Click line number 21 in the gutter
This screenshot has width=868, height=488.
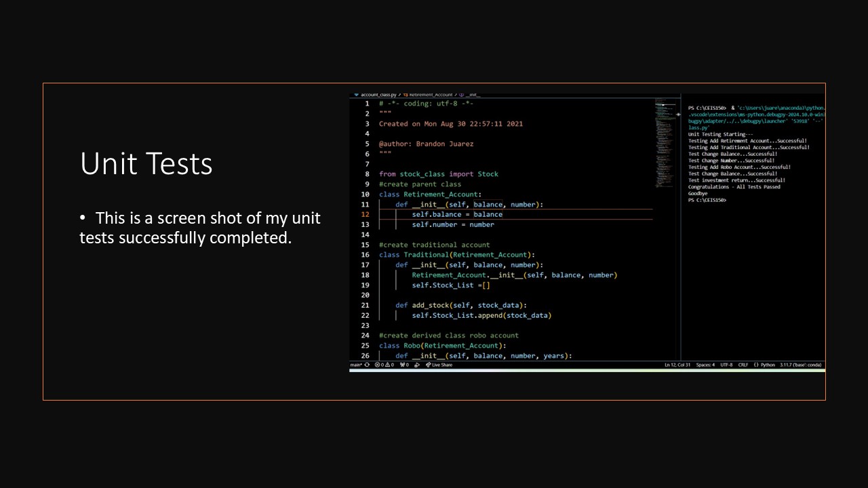tap(366, 305)
